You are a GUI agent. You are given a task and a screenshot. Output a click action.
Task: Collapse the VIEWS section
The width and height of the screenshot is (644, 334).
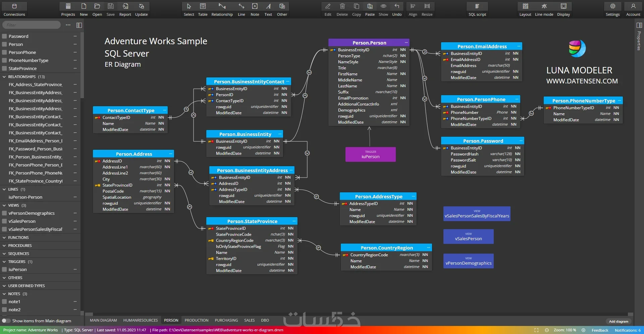click(4, 205)
